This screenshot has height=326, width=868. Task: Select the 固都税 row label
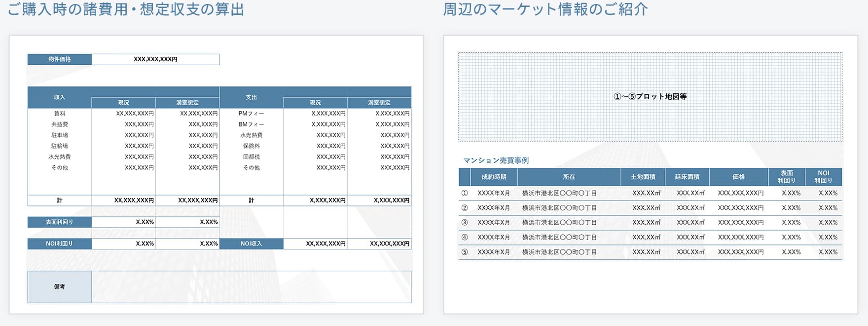[252, 157]
